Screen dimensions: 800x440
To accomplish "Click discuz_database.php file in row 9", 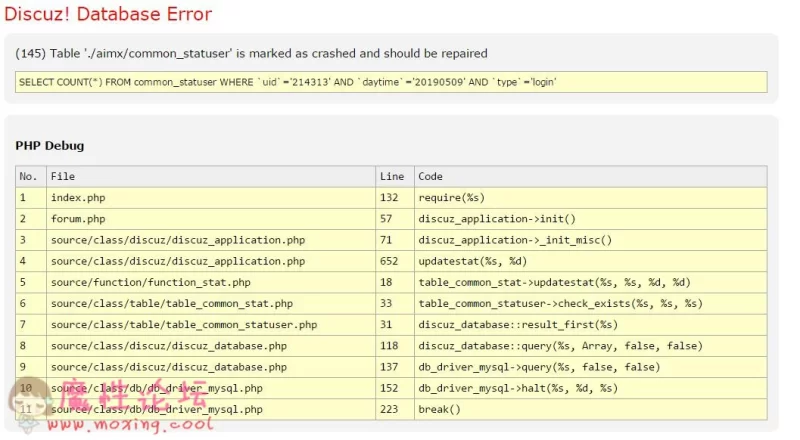I will (211, 367).
